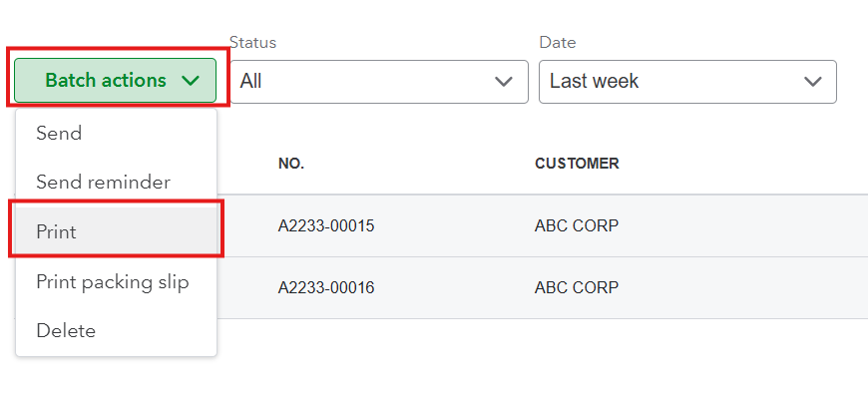Open invoice number A2233-00016
The image size is (868, 399).
coord(325,288)
